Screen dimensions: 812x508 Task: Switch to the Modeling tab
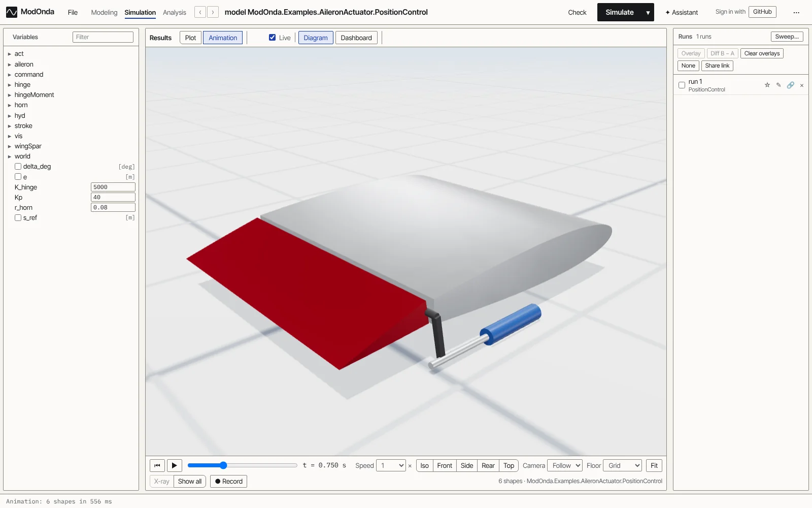(x=104, y=12)
